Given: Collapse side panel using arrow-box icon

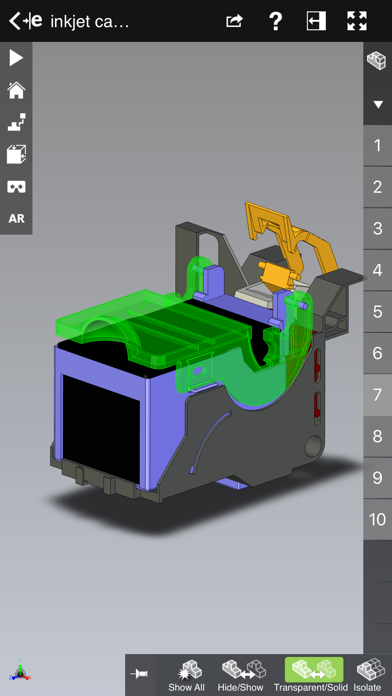Looking at the screenshot, I should coord(316,21).
